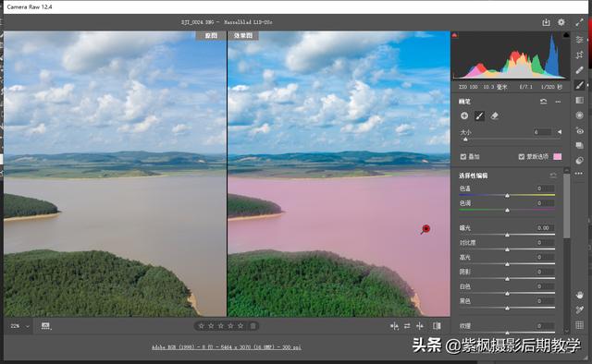Toggle highlight clipping warning in histogram
Image resolution: width=592 pixels, height=364 pixels.
coord(566,35)
